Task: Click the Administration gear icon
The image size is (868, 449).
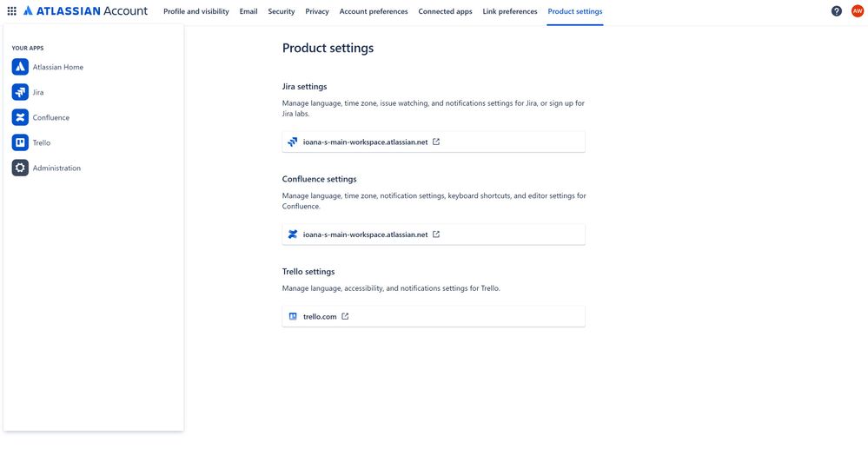Action: [x=20, y=168]
